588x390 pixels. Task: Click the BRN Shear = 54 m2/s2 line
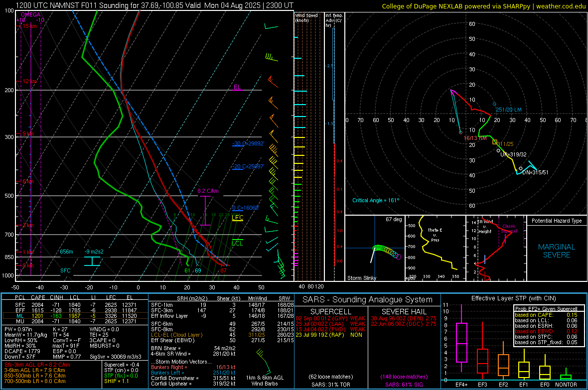click(x=193, y=348)
